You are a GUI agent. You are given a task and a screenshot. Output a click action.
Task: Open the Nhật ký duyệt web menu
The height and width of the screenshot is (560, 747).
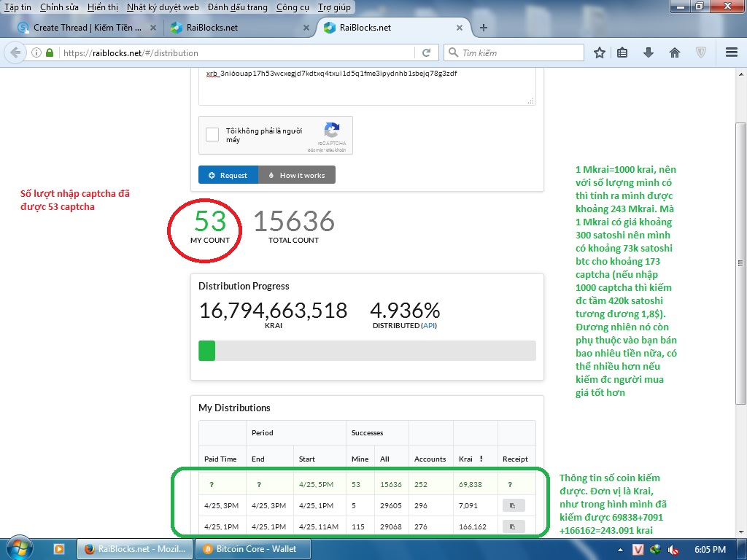click(163, 7)
